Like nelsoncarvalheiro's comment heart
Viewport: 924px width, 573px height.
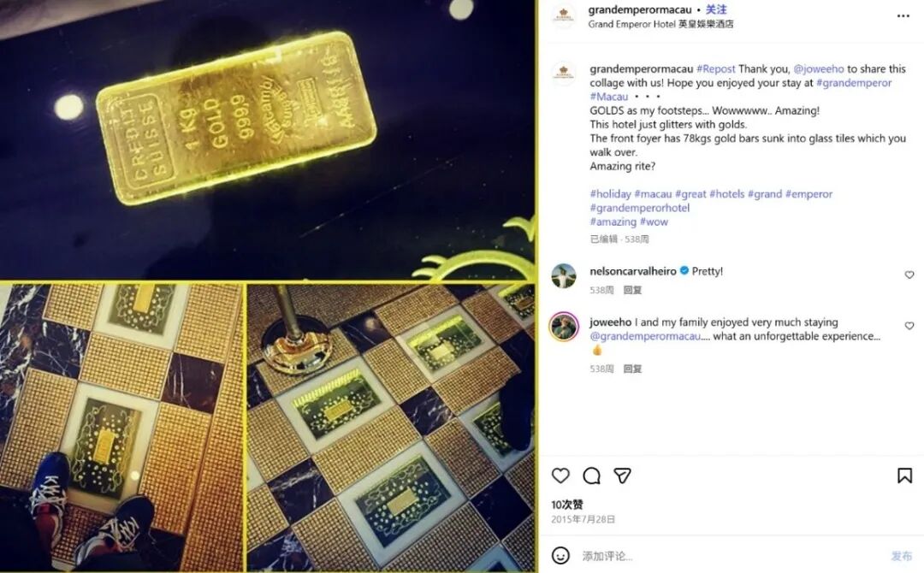[909, 275]
